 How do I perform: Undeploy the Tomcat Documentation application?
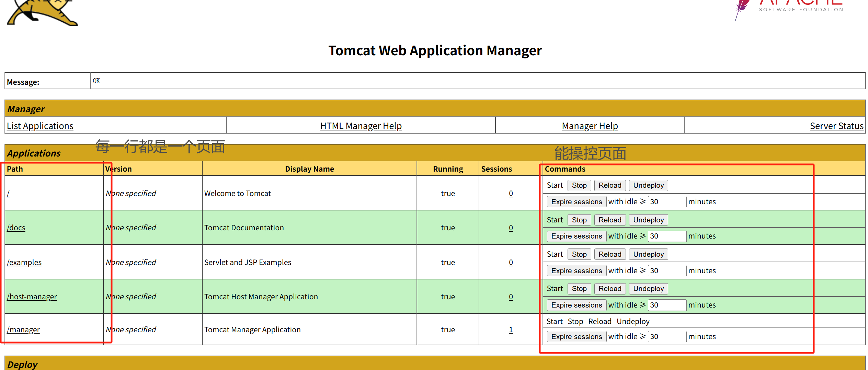point(648,220)
